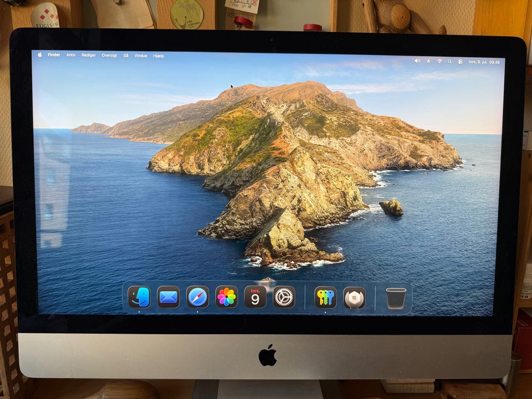Open the Trash in the Dock

pyautogui.click(x=396, y=298)
